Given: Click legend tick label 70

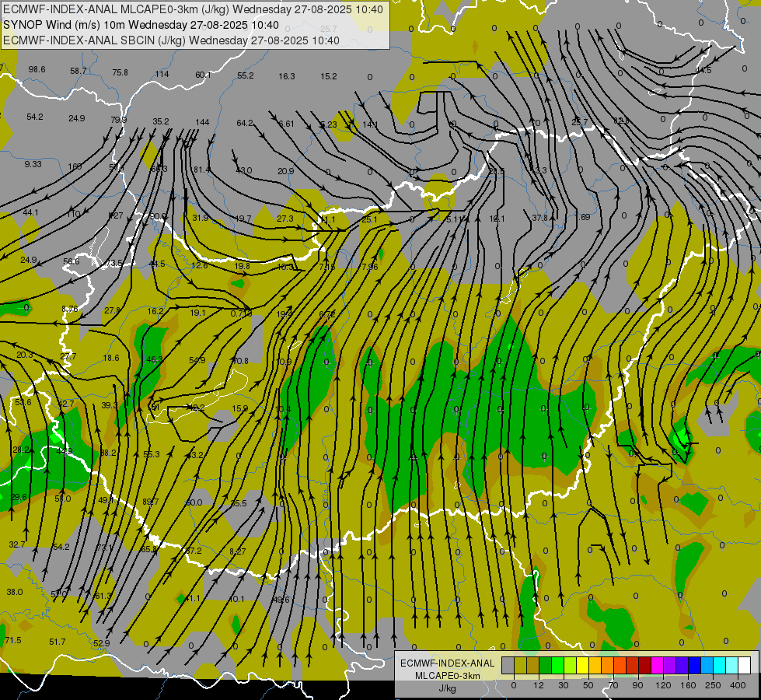Looking at the screenshot, I should tap(613, 685).
